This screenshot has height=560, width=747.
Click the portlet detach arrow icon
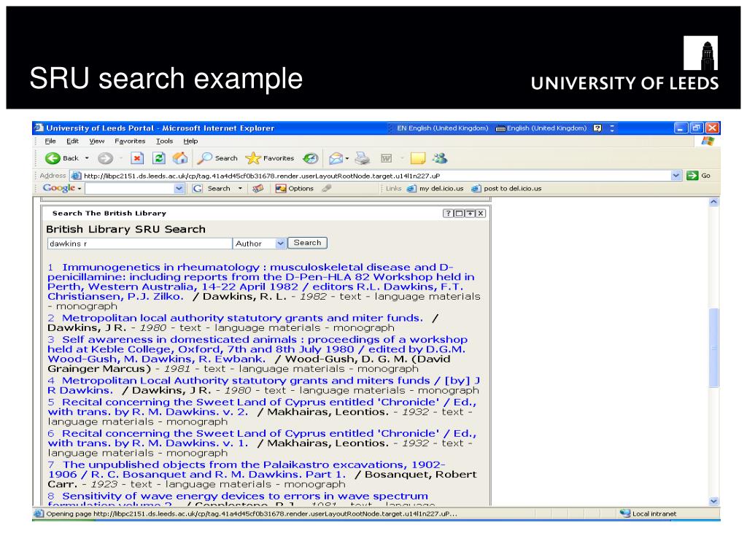tap(471, 214)
